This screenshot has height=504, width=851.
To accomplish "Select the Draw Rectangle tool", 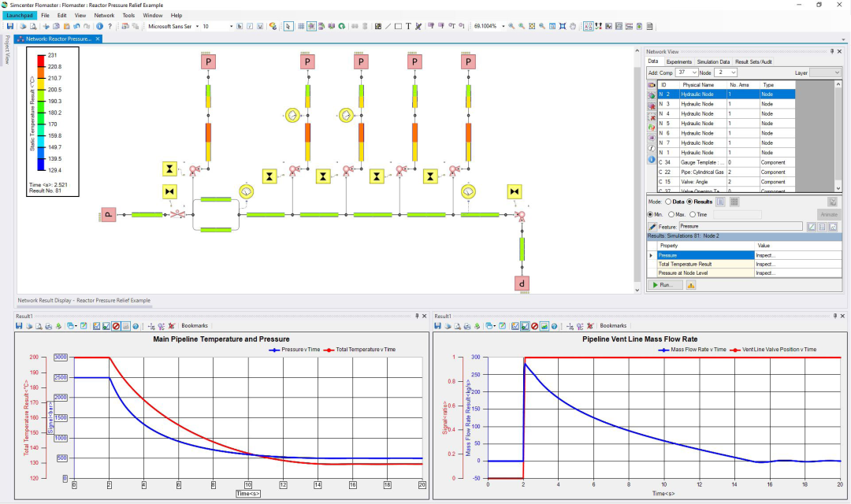I will tap(398, 26).
